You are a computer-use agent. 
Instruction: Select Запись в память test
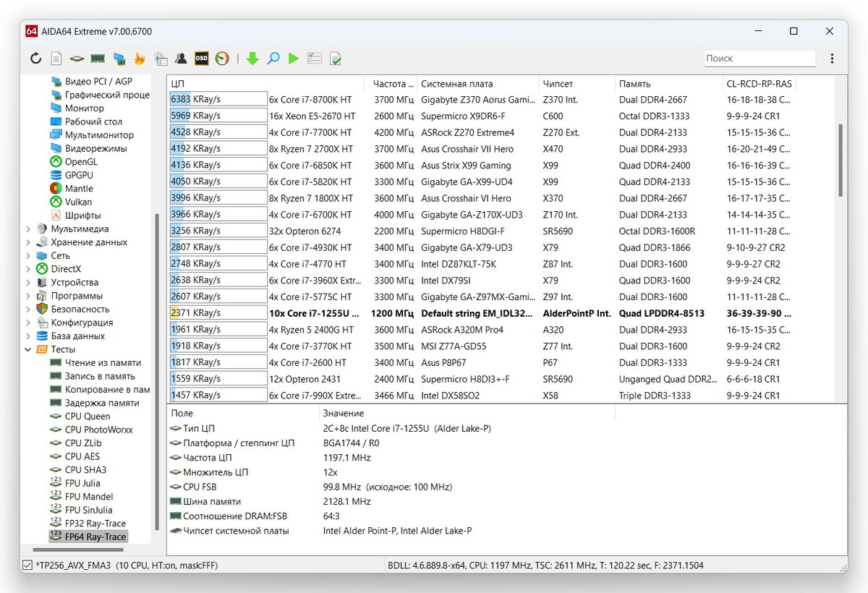(x=100, y=376)
